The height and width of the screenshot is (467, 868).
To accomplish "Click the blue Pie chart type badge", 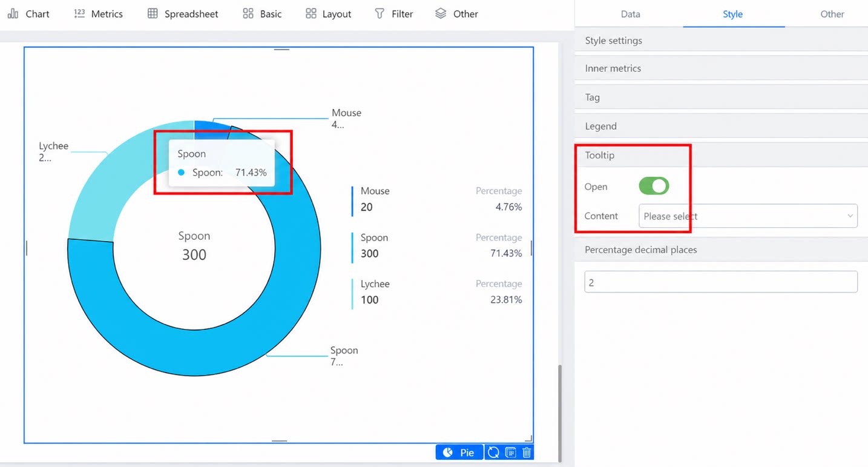I will pyautogui.click(x=459, y=452).
